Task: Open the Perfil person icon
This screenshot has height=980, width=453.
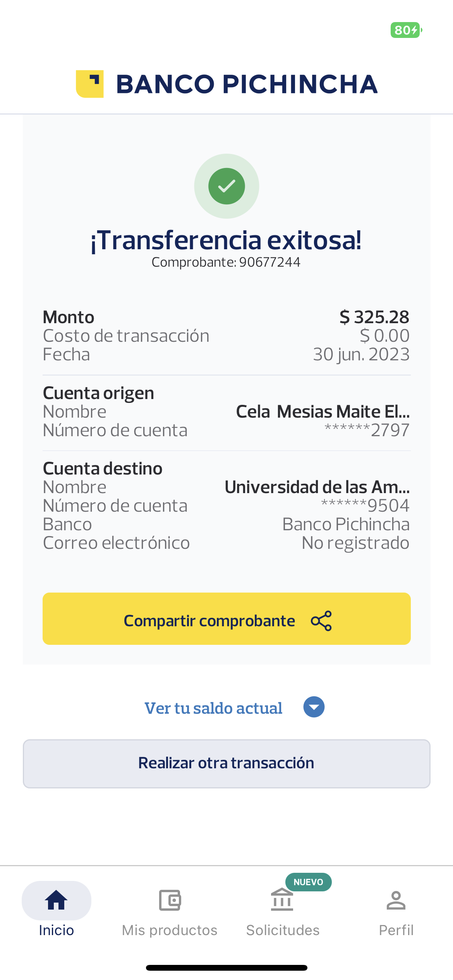Action: click(396, 900)
